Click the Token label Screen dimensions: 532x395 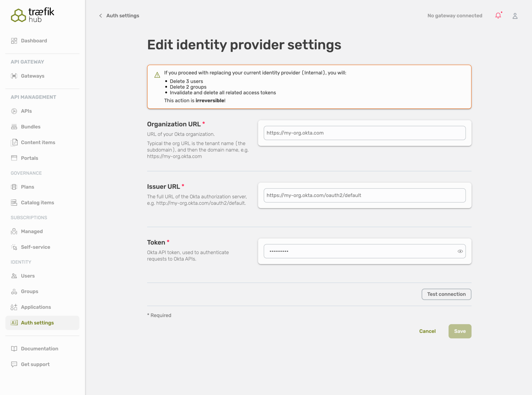pyautogui.click(x=156, y=243)
